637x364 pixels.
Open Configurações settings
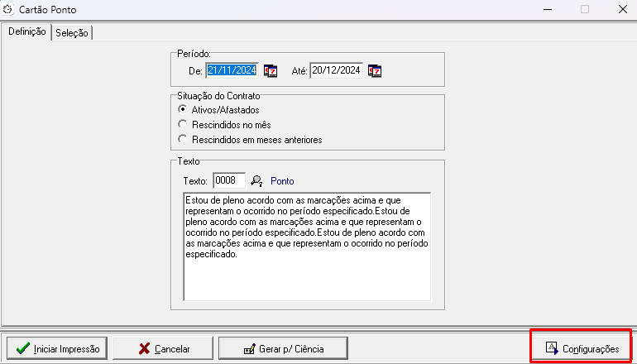pyautogui.click(x=581, y=348)
